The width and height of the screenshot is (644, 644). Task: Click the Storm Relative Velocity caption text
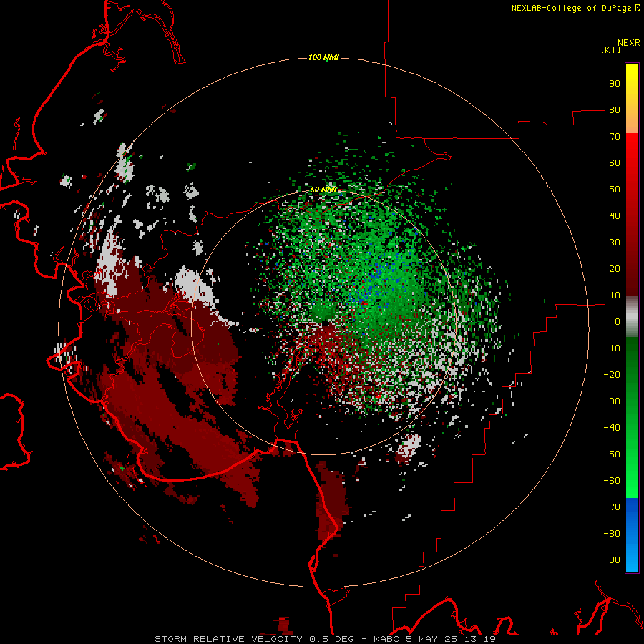[325, 639]
